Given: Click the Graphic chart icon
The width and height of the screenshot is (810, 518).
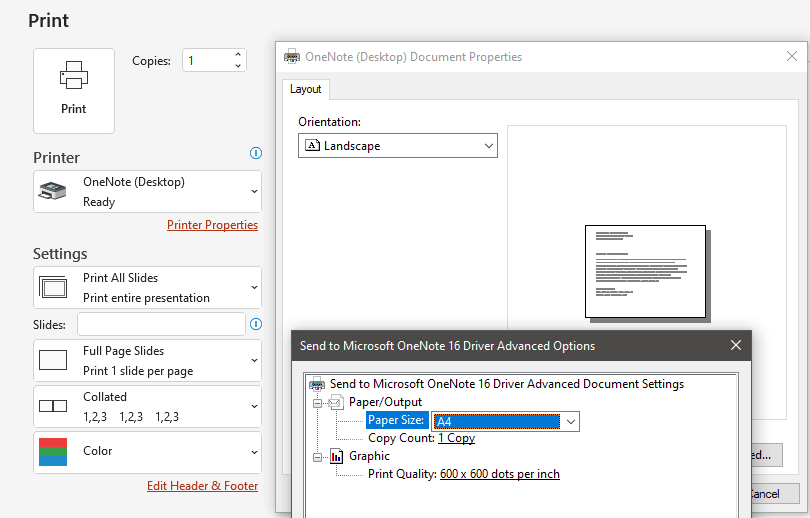Looking at the screenshot, I should (337, 456).
